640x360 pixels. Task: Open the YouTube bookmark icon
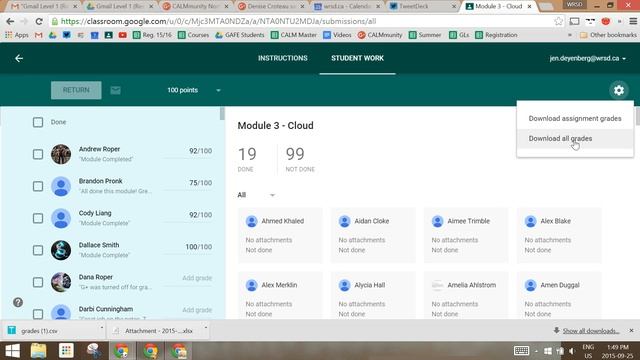tap(122, 35)
